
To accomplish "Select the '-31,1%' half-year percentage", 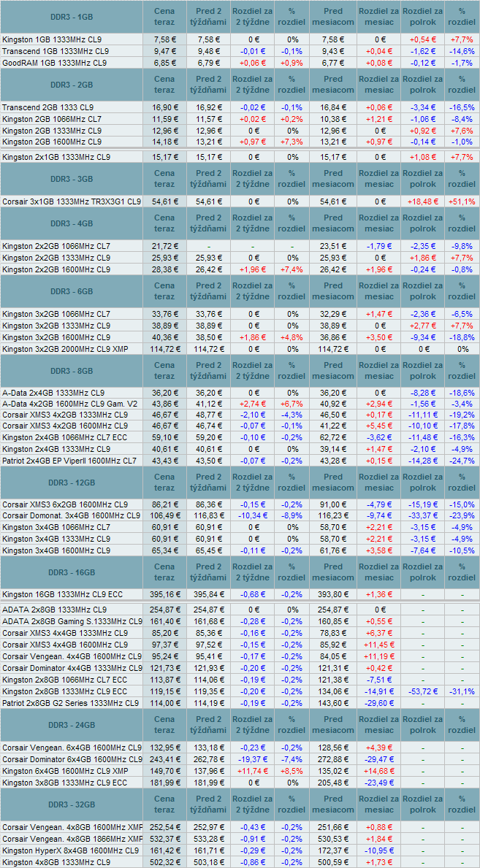I will 461,691.
